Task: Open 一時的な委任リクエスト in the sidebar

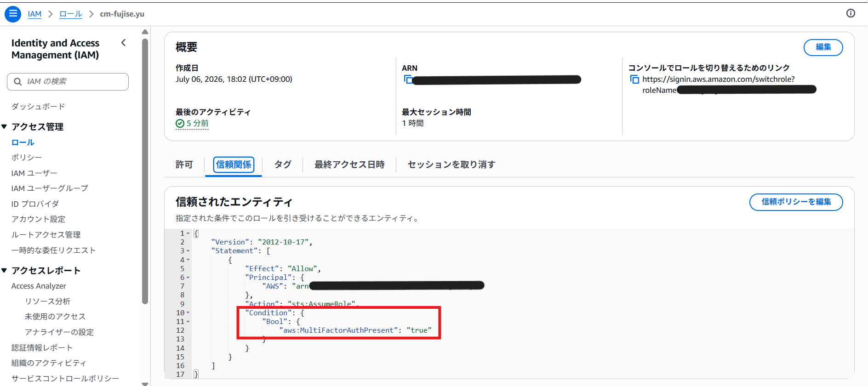Action: (53, 250)
